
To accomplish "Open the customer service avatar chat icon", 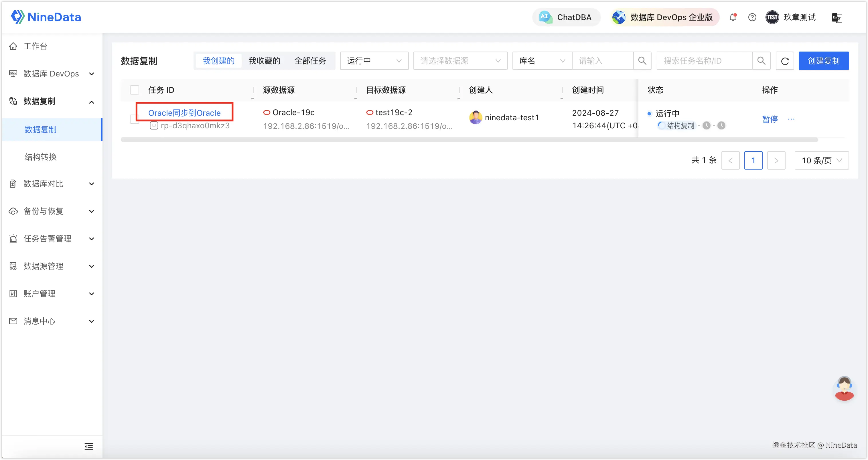I will [x=844, y=388].
